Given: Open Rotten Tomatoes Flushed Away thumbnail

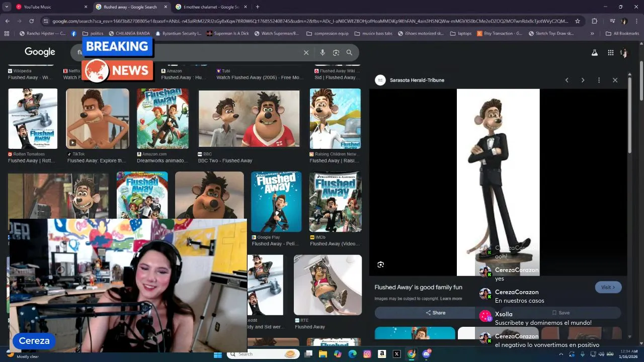Looking at the screenshot, I should (33, 119).
